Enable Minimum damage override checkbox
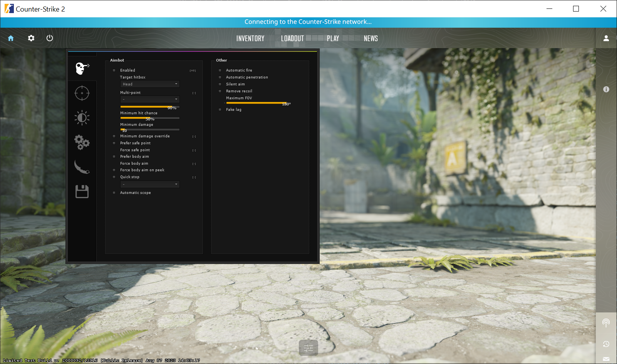Viewport: 617px width, 364px height. 114,136
